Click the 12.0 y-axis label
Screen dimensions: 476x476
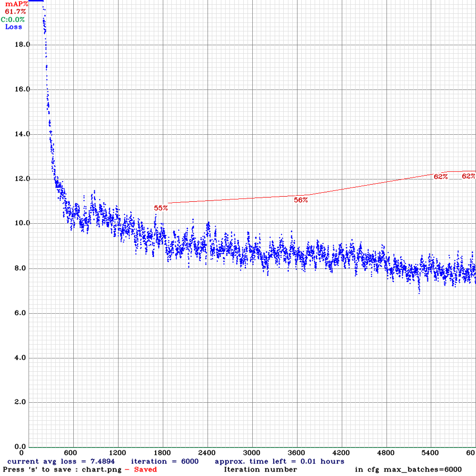click(22, 179)
